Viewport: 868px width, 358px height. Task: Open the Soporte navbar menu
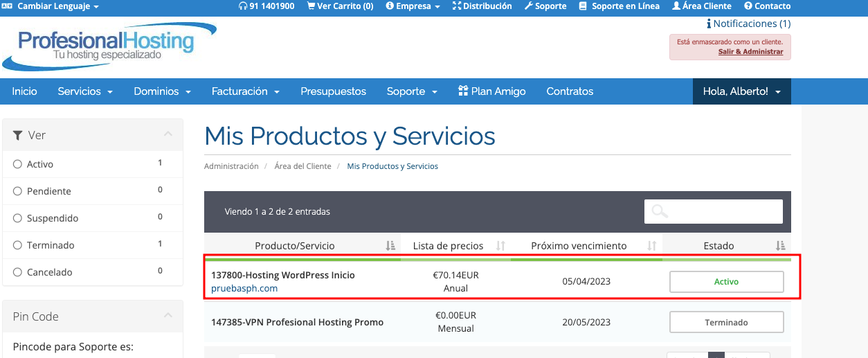412,91
